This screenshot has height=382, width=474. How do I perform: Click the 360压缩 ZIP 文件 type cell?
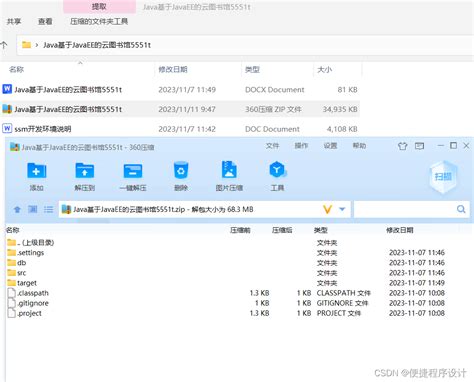(x=273, y=109)
